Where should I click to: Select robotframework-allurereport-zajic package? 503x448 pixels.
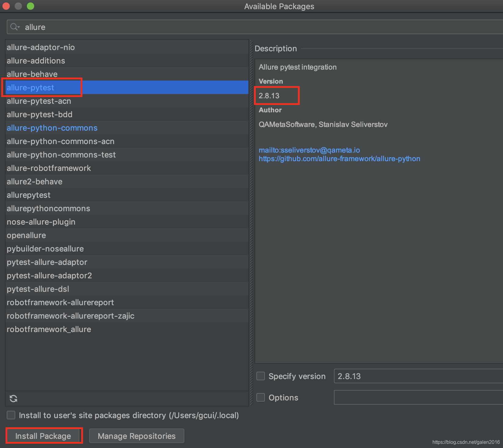click(127, 316)
